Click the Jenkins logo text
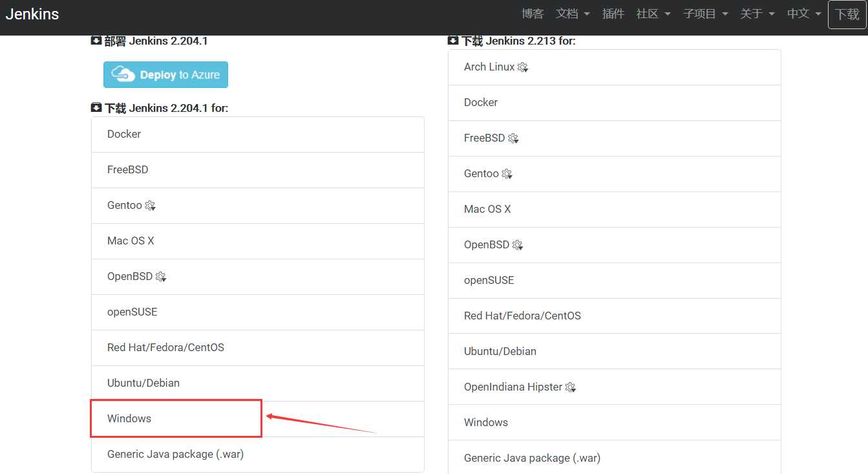Screen dimensions: 868x474 (32, 14)
